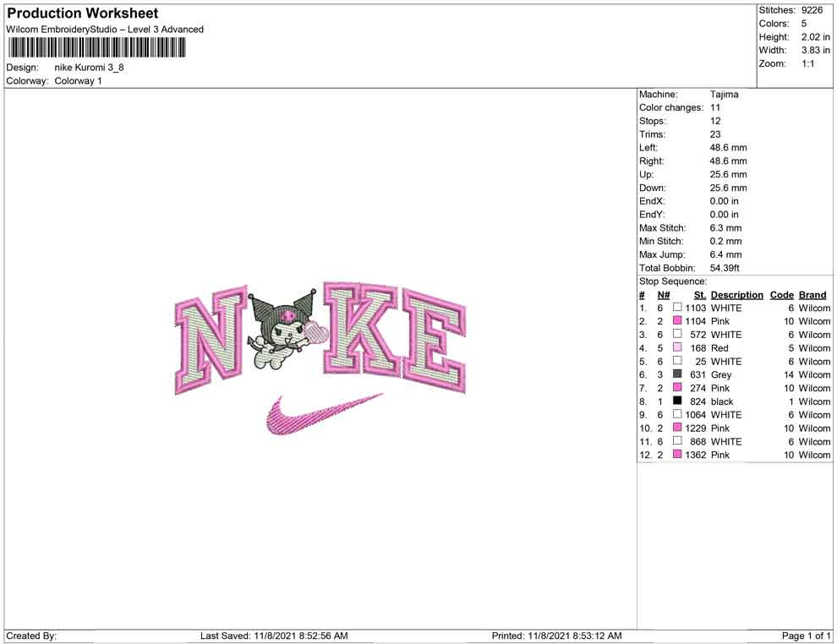Click the Zoom value 1:1

pos(808,63)
